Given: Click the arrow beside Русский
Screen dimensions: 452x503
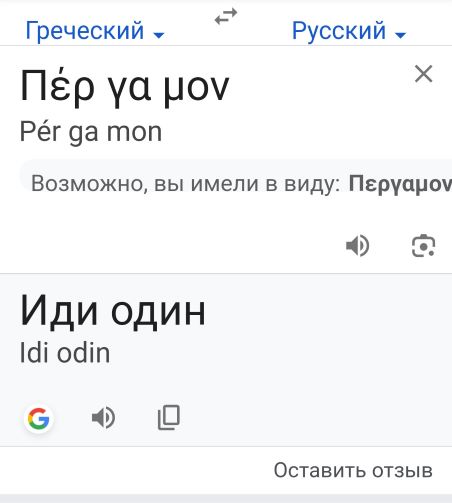Looking at the screenshot, I should tap(400, 34).
